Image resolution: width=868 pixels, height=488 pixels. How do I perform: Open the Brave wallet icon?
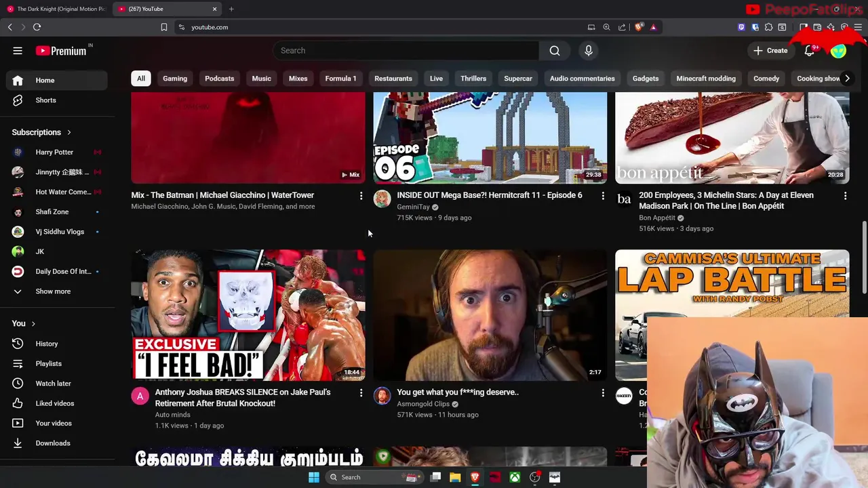817,27
